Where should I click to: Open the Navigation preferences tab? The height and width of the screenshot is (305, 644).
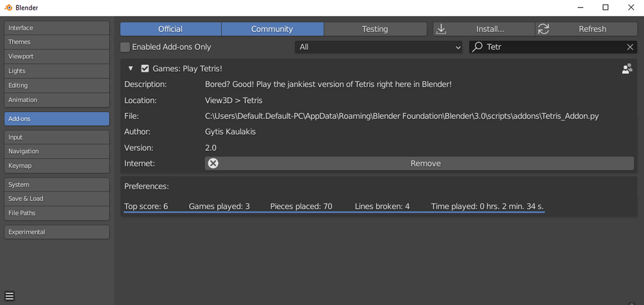(x=56, y=151)
